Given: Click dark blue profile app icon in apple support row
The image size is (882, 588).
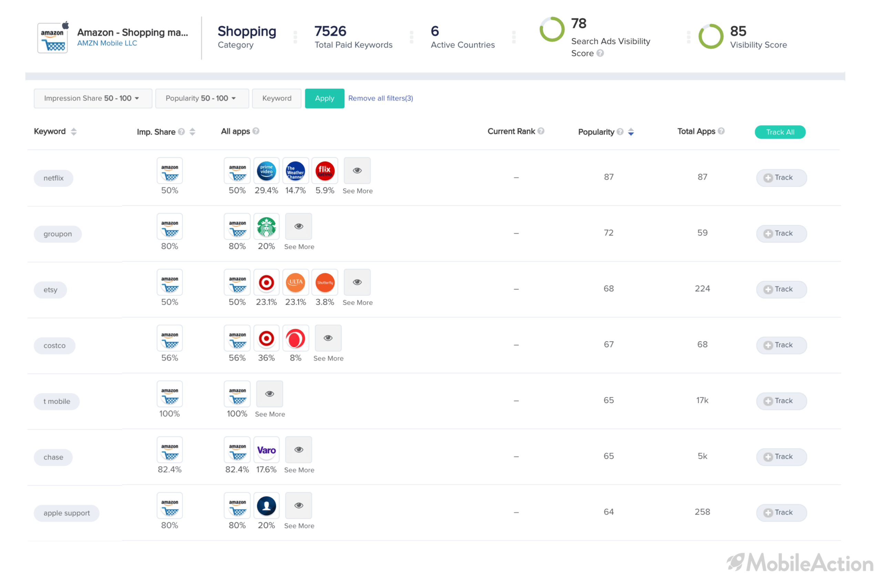Looking at the screenshot, I should pyautogui.click(x=266, y=505).
